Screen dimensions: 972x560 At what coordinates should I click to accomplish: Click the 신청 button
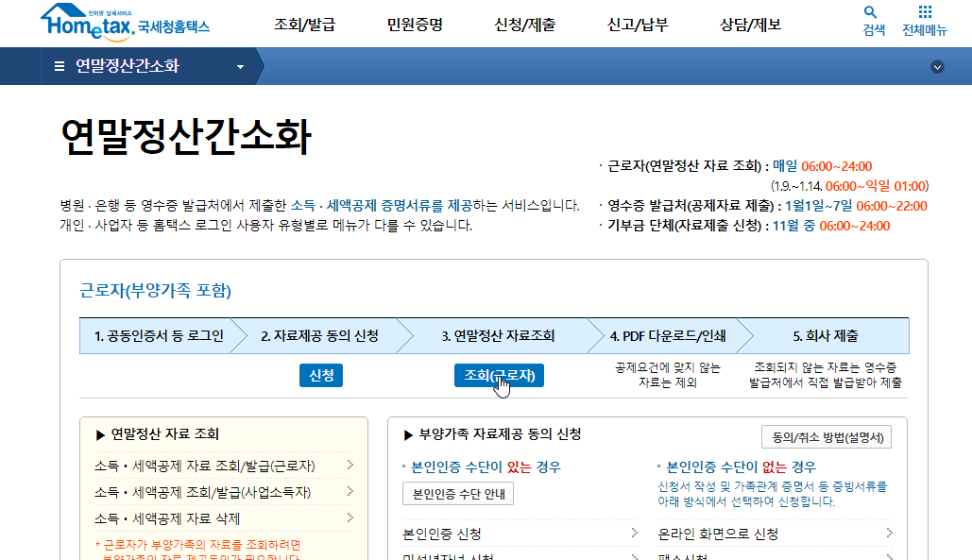(320, 375)
